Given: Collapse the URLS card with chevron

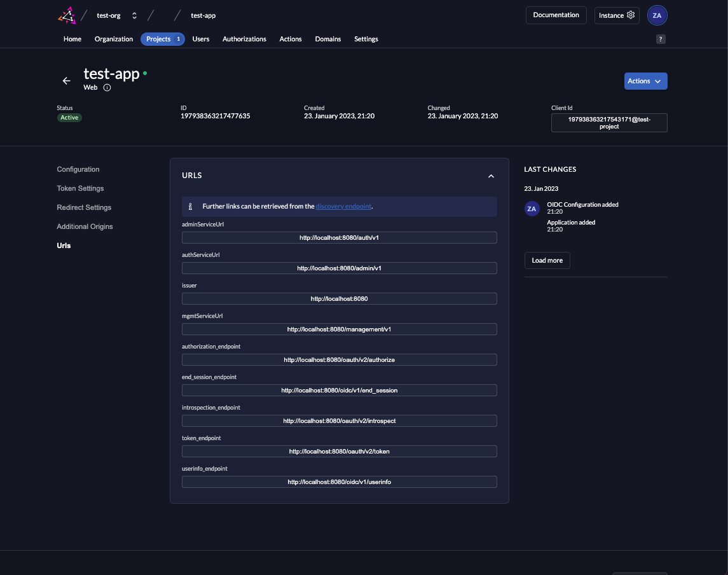Looking at the screenshot, I should pos(491,176).
